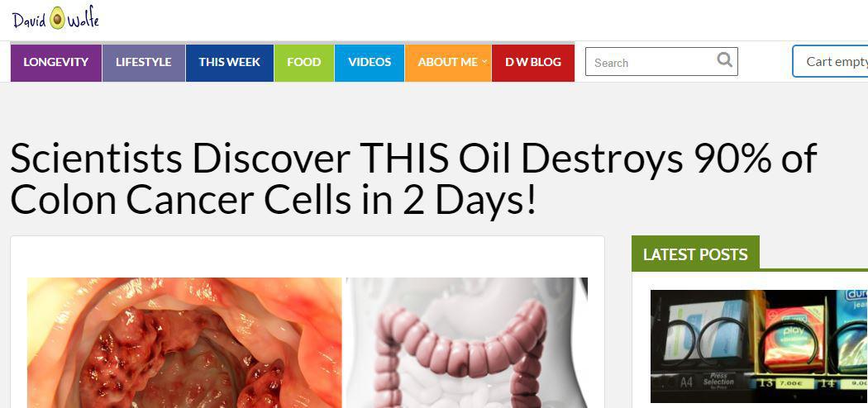This screenshot has width=868, height=408.
Task: Open the colon tumor close-up image
Action: (x=184, y=343)
